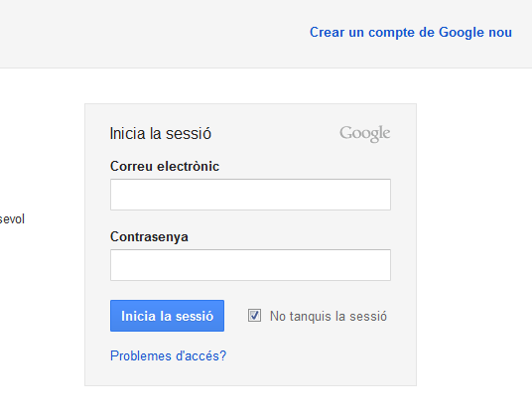532x420 pixels.
Task: Focus the Contrasenya password field
Action: pyautogui.click(x=250, y=265)
